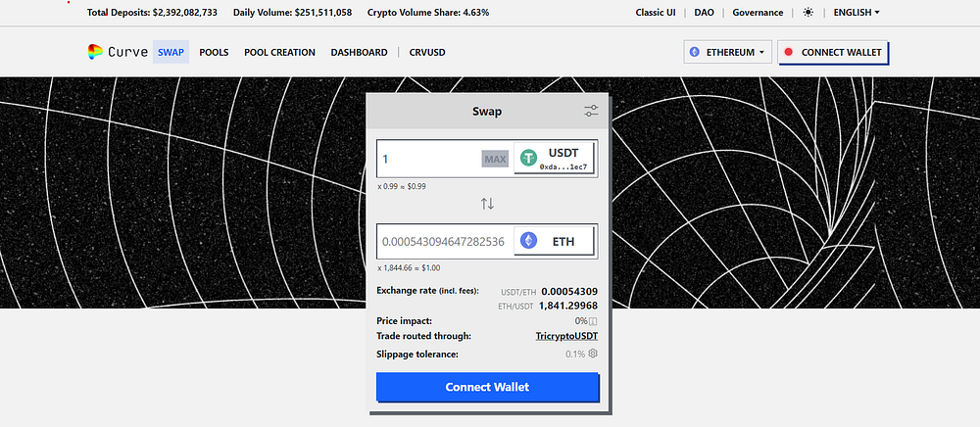Click the MAX amount button
The width and height of the screenshot is (980, 427).
[x=495, y=160]
